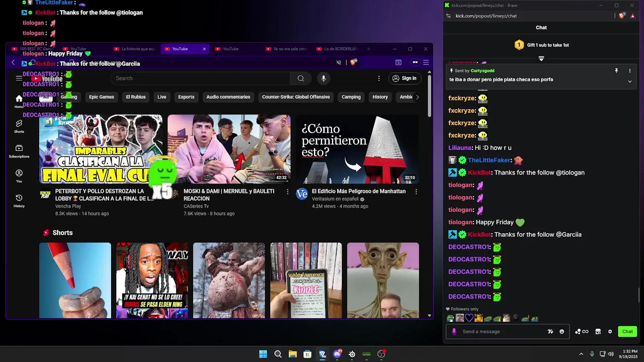Open options for El Edificio Más Peligroso video
Viewport: 644px width, 362px height.
tap(416, 192)
